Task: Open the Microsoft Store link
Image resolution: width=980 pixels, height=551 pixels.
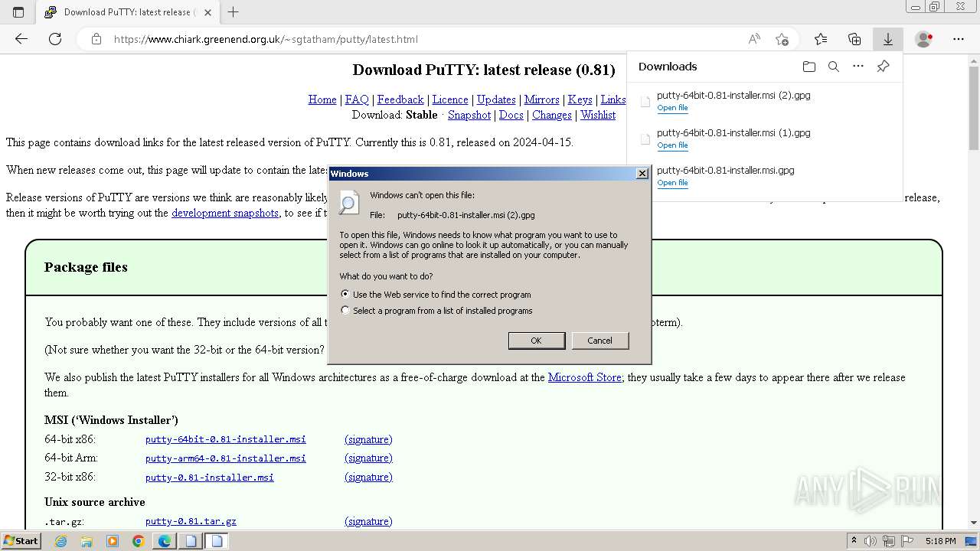Action: click(585, 377)
